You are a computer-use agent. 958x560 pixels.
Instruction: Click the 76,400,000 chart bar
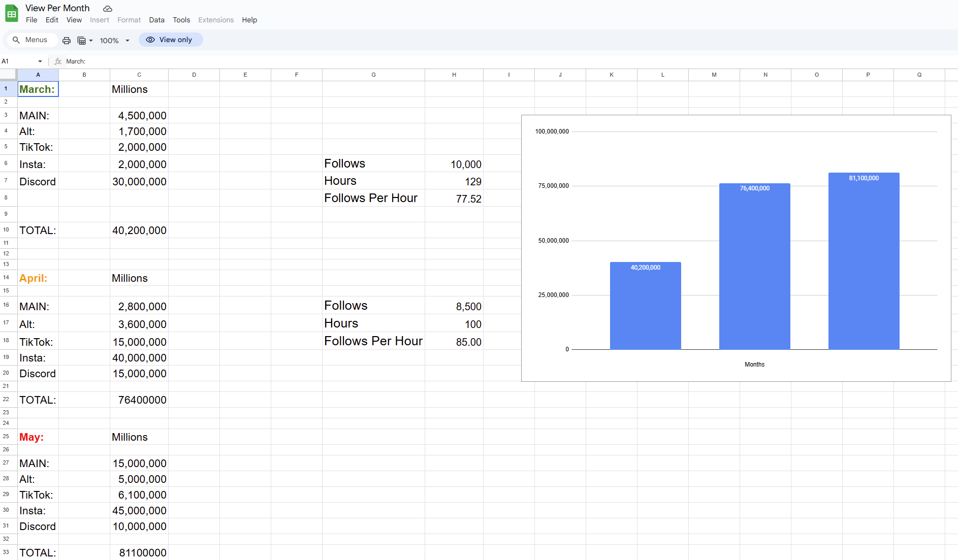(754, 266)
